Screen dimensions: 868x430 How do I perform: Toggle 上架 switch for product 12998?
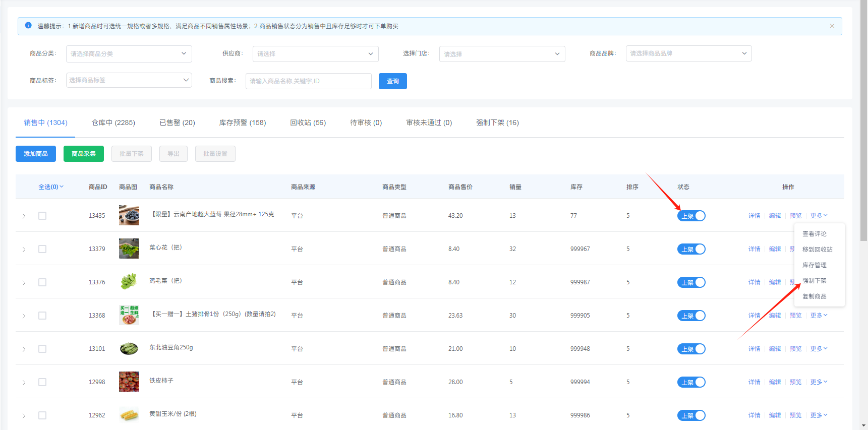coord(691,382)
